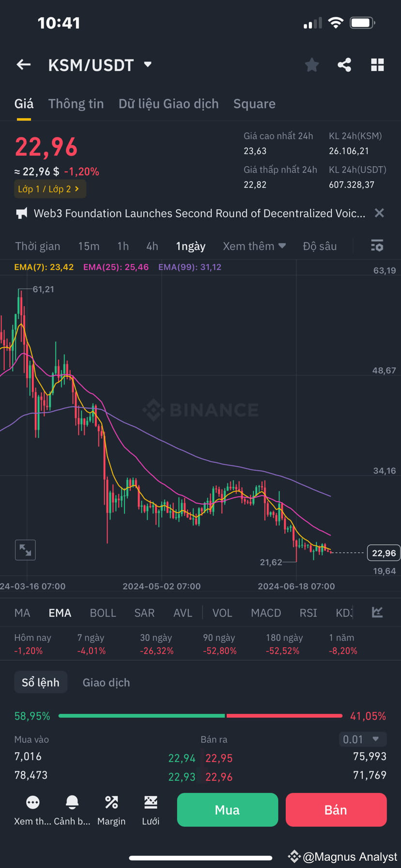
Task: Open the indicator chart settings icon
Action: pos(377,612)
